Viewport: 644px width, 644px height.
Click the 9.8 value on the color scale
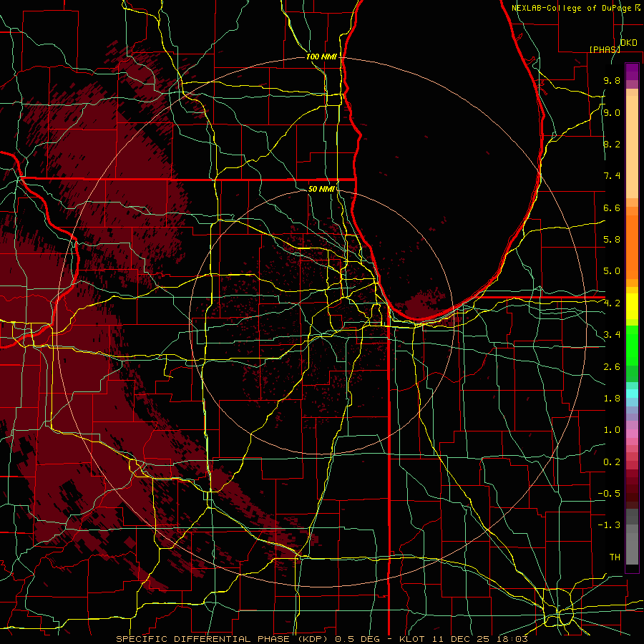pyautogui.click(x=612, y=80)
